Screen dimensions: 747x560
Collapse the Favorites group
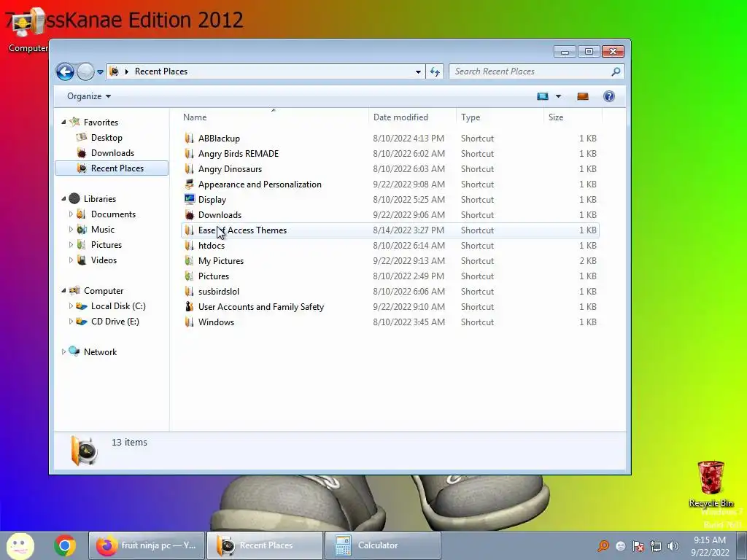point(64,122)
